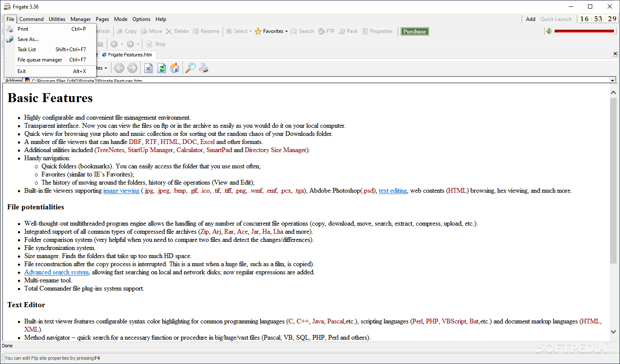Open the Manager menu

coord(80,19)
